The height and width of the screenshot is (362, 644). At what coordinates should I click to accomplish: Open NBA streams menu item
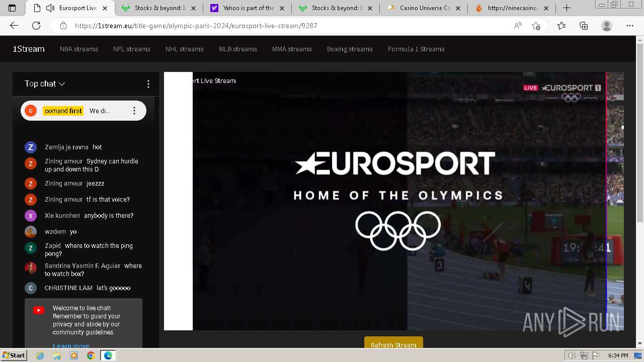click(x=79, y=49)
